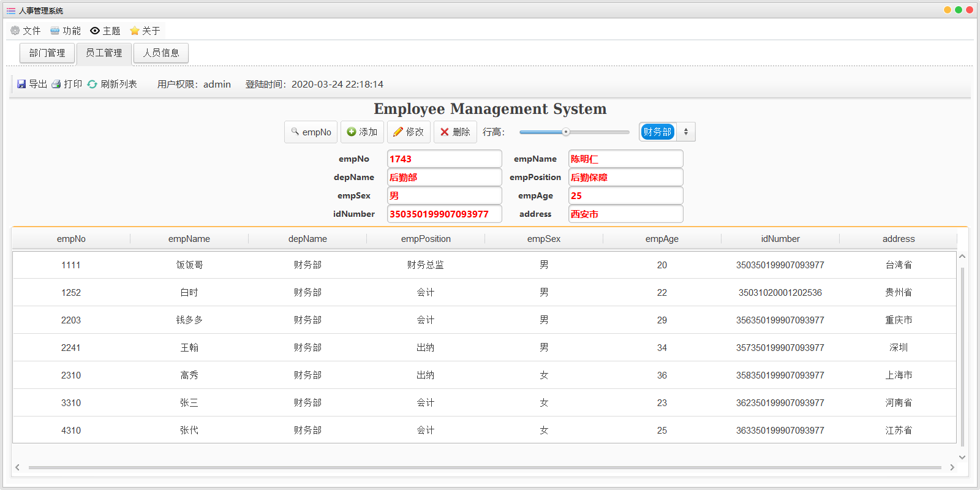Click vertical scrollbar down arrow

click(x=962, y=457)
